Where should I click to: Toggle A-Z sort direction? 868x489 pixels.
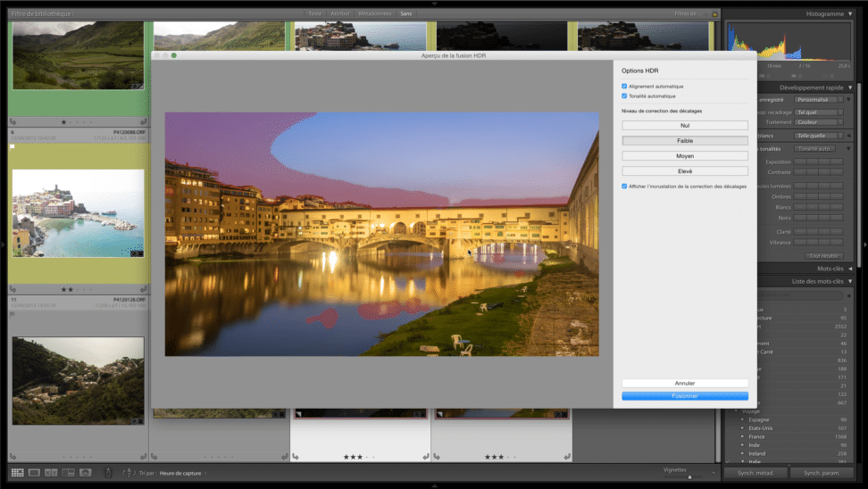(129, 472)
